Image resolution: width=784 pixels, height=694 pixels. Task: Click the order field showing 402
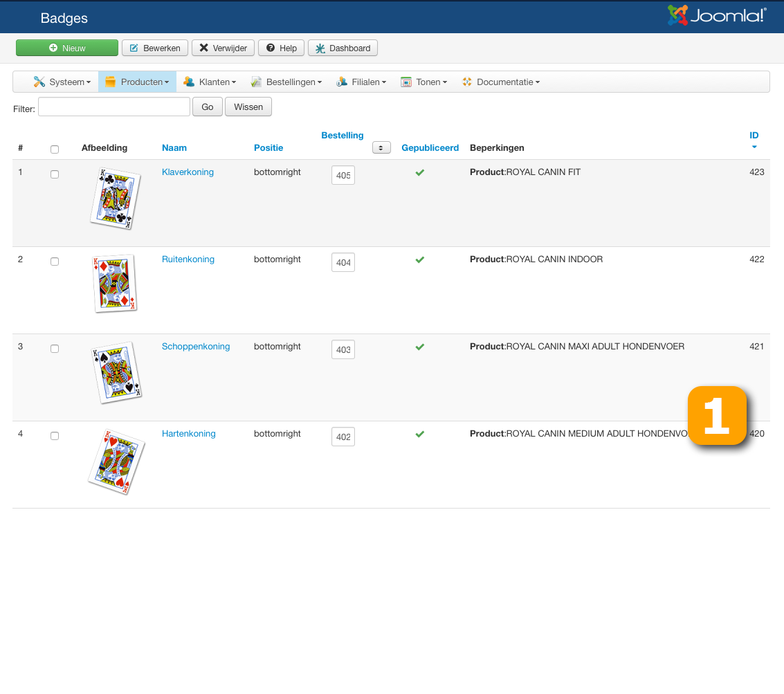(x=343, y=437)
